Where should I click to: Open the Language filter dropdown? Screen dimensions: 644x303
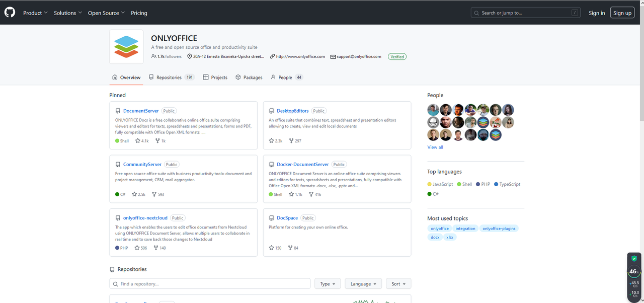click(363, 284)
